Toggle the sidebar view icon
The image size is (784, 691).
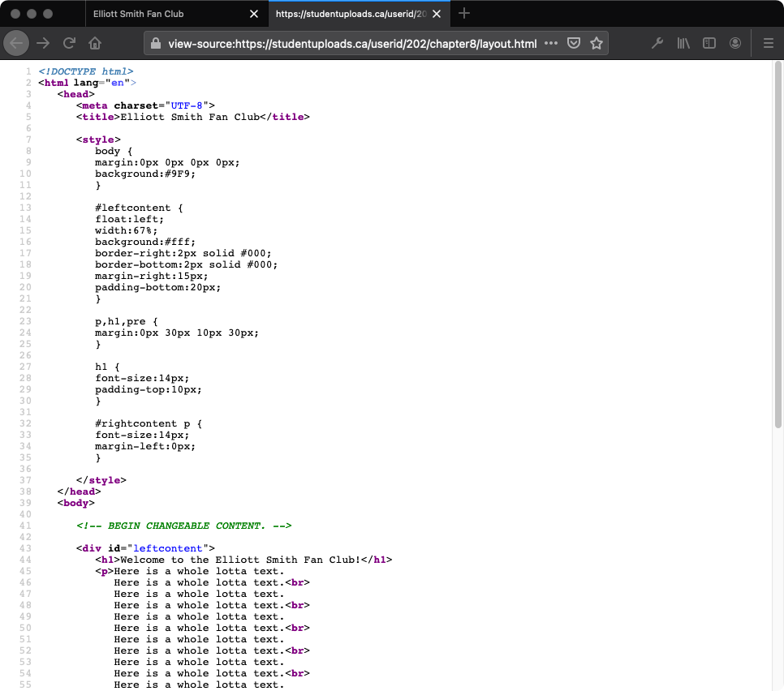[709, 44]
